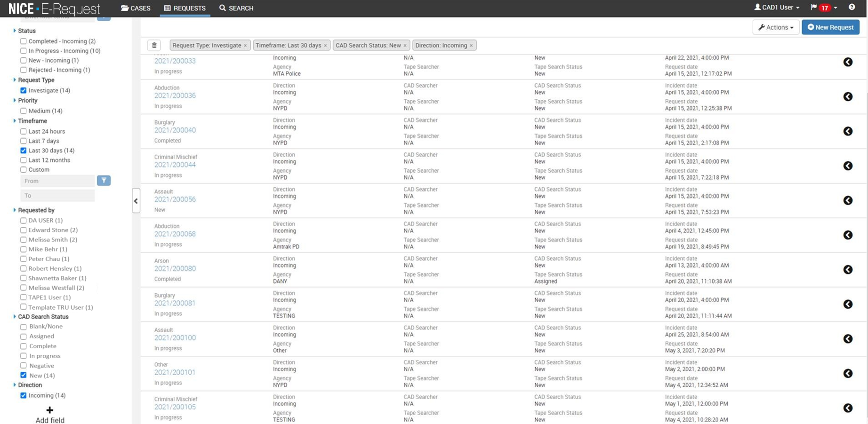Screen dimensions: 868x424
Task: Uncheck the Investigate request type checkbox
Action: click(24, 90)
